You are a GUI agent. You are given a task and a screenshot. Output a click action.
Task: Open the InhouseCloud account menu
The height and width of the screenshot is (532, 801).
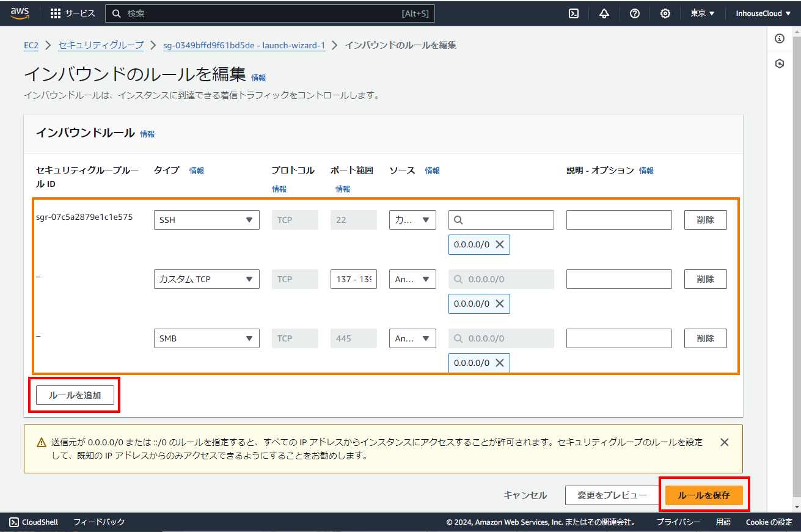click(763, 13)
